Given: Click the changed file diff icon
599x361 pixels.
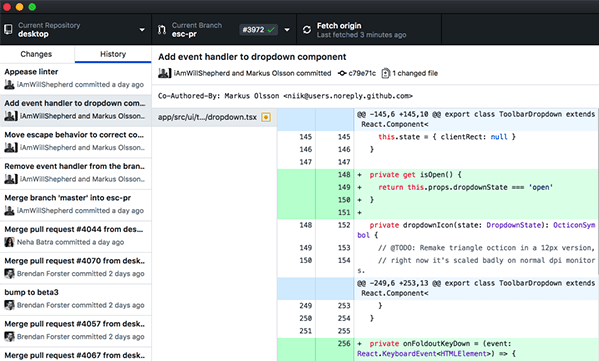Looking at the screenshot, I should [x=385, y=73].
